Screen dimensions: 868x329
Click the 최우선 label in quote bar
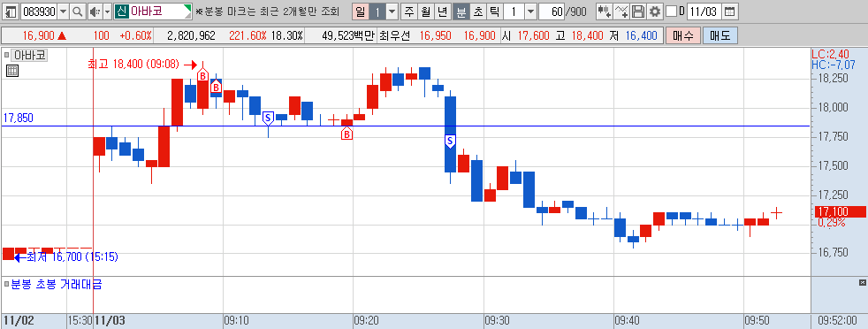[x=396, y=36]
